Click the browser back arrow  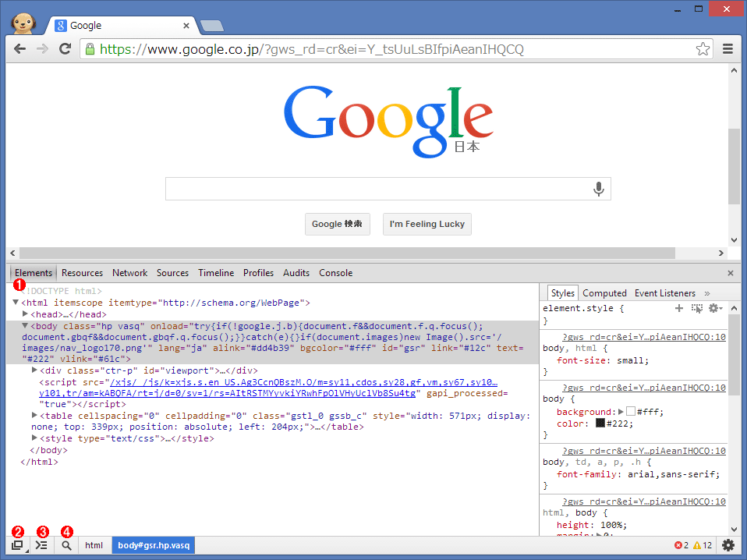point(19,48)
